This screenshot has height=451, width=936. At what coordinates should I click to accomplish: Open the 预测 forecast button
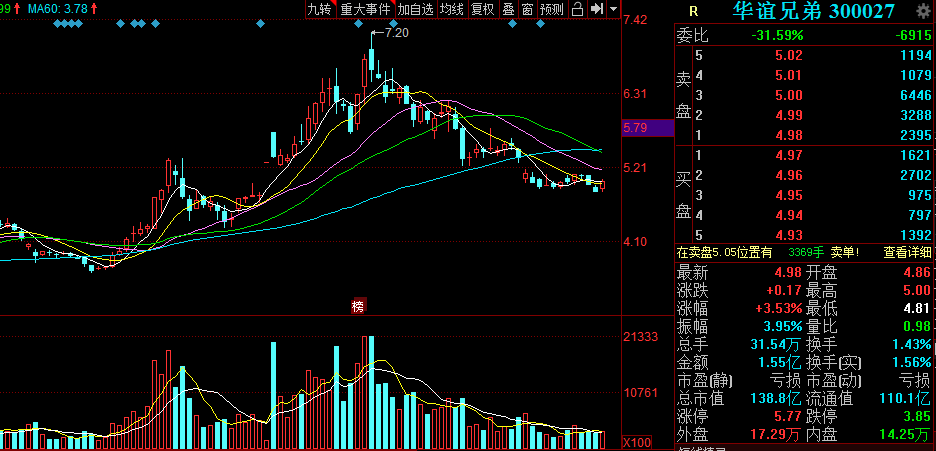552,9
